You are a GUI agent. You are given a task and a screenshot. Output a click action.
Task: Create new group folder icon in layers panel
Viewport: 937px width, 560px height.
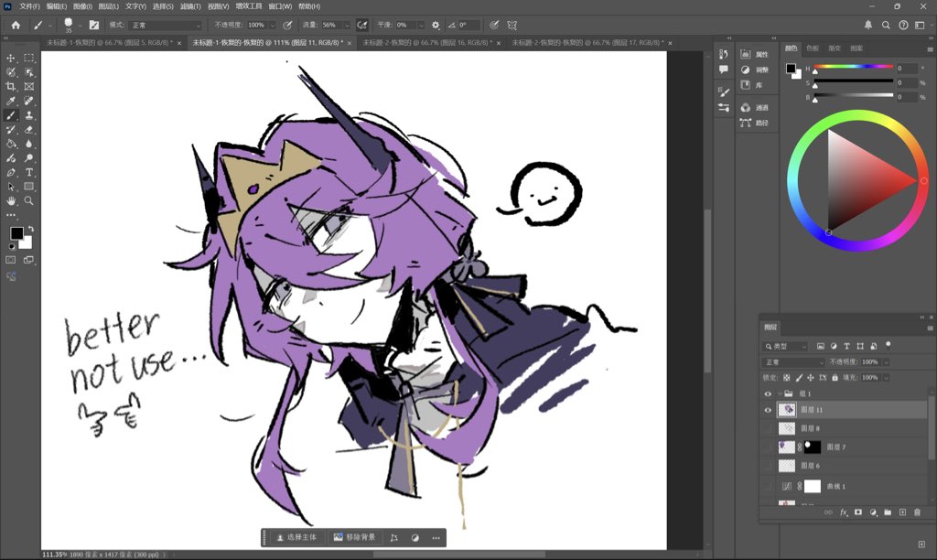(888, 512)
